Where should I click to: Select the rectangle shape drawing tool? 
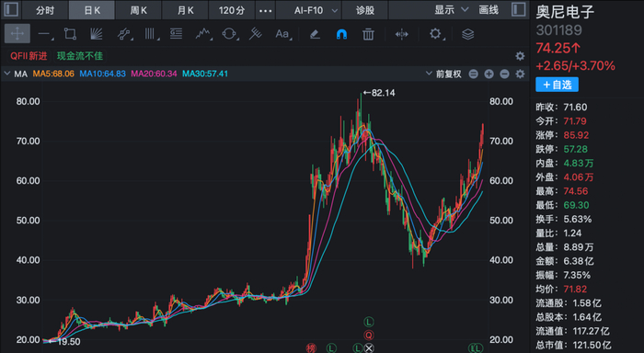click(x=70, y=34)
